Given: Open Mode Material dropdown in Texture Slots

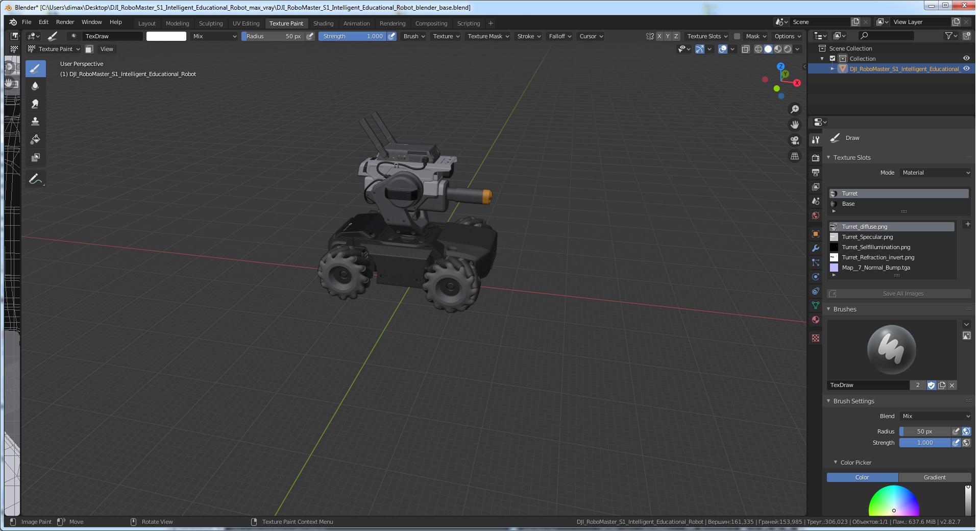Looking at the screenshot, I should [x=935, y=173].
